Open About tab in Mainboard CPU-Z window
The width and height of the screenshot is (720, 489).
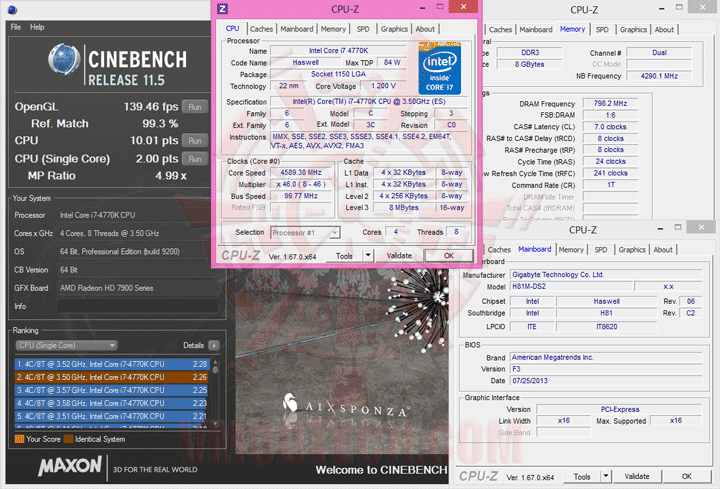coord(663,250)
